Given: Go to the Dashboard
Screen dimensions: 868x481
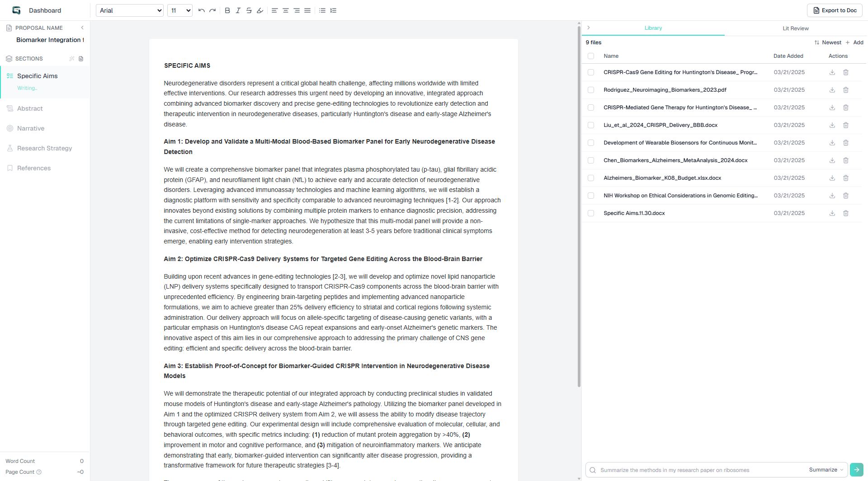Looking at the screenshot, I should pyautogui.click(x=45, y=10).
